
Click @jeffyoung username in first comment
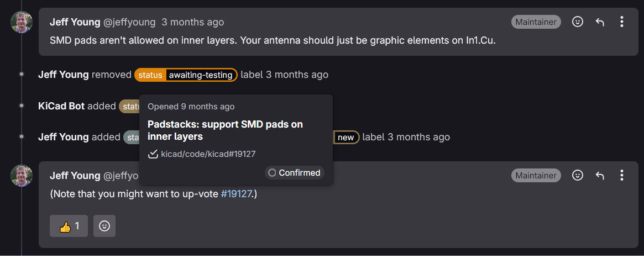pos(129,22)
